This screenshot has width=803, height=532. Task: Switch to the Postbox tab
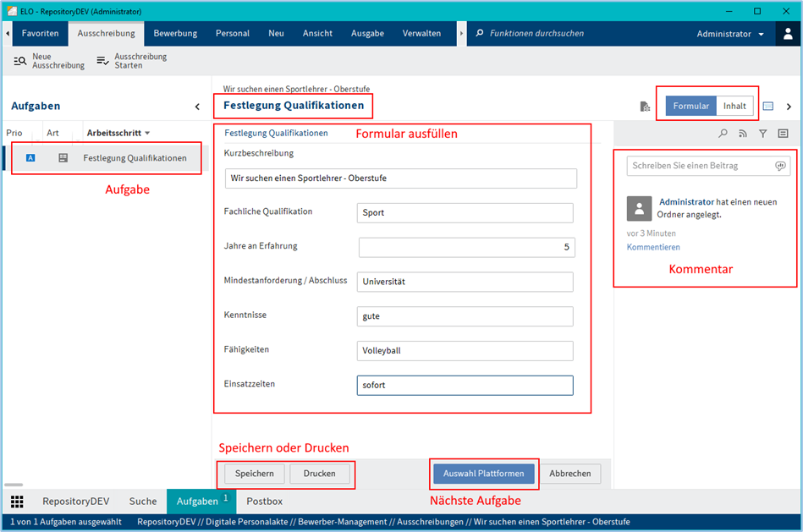(264, 502)
